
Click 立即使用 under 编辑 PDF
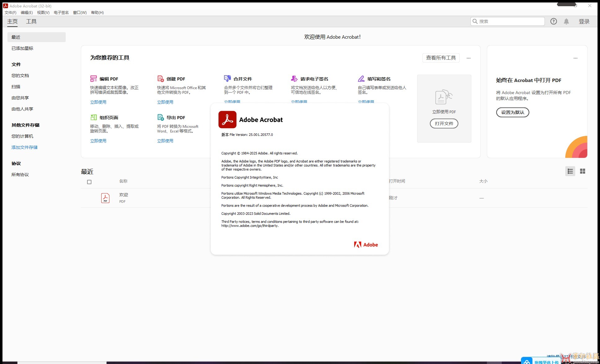[x=98, y=102]
